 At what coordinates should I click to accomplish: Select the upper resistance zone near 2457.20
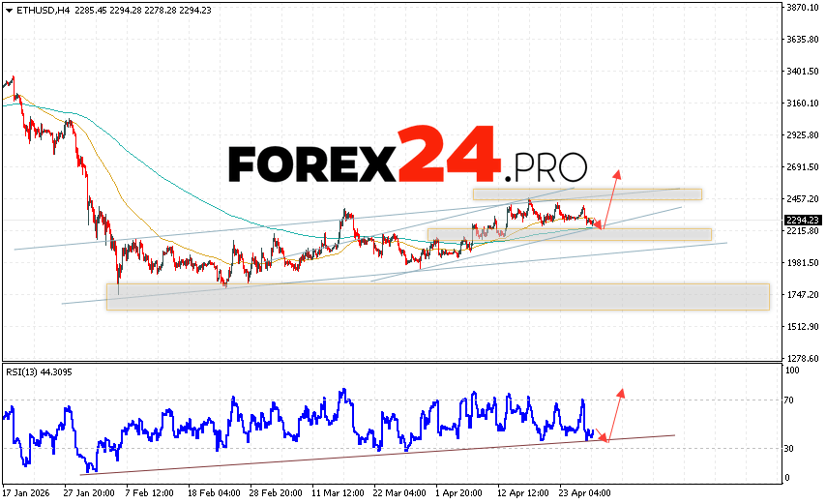click(586, 194)
